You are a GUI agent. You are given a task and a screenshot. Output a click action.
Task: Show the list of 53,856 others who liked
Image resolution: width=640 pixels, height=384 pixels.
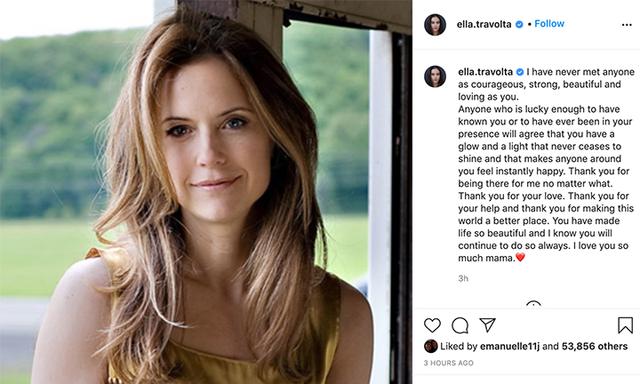595,346
